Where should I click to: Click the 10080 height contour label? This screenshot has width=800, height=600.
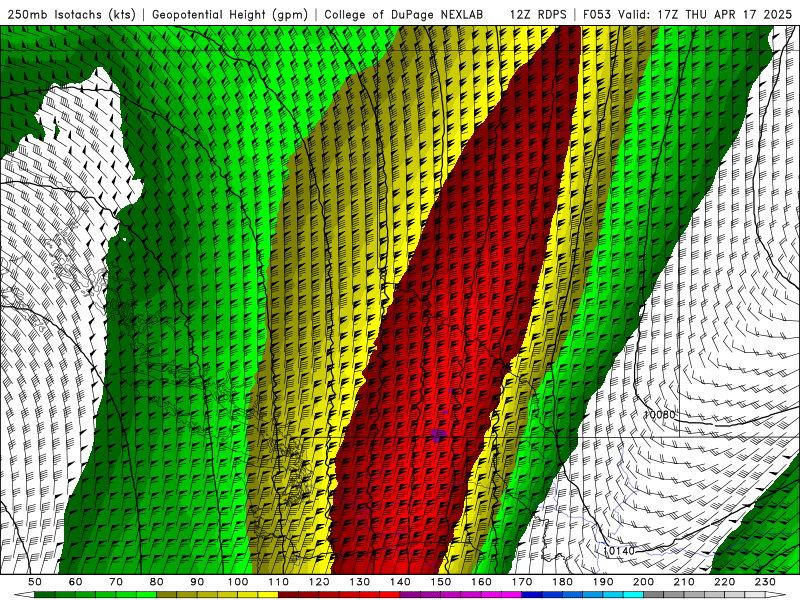[x=659, y=414]
